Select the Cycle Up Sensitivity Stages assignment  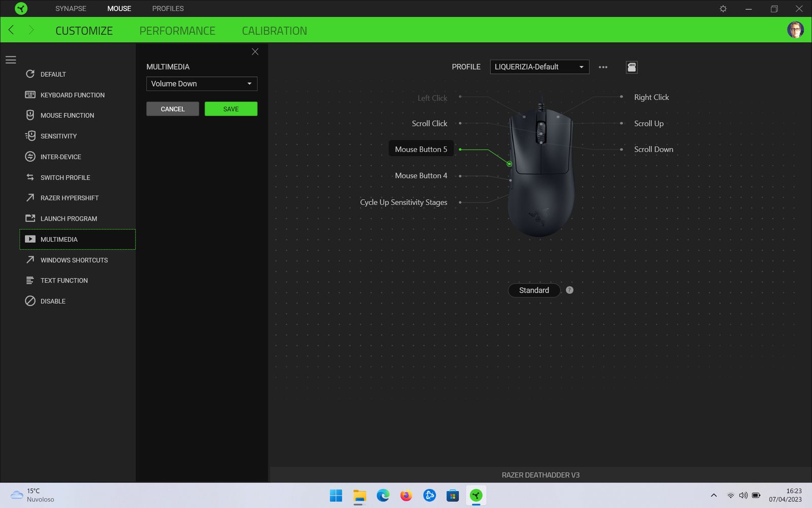point(403,202)
